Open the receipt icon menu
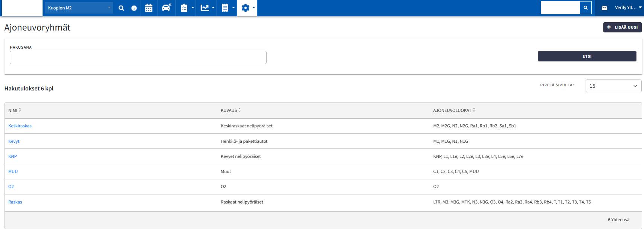The width and height of the screenshot is (644, 231). coord(227,8)
